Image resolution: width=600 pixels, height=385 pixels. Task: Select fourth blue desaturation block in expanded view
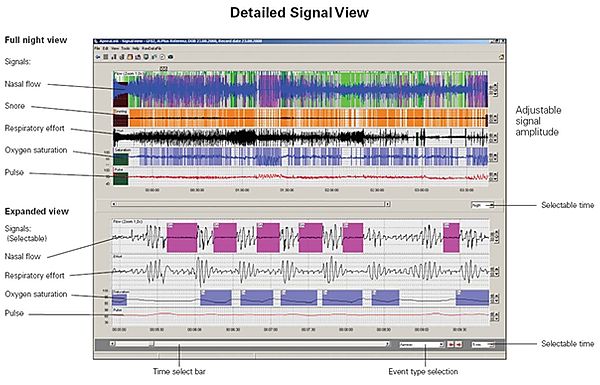tap(299, 298)
